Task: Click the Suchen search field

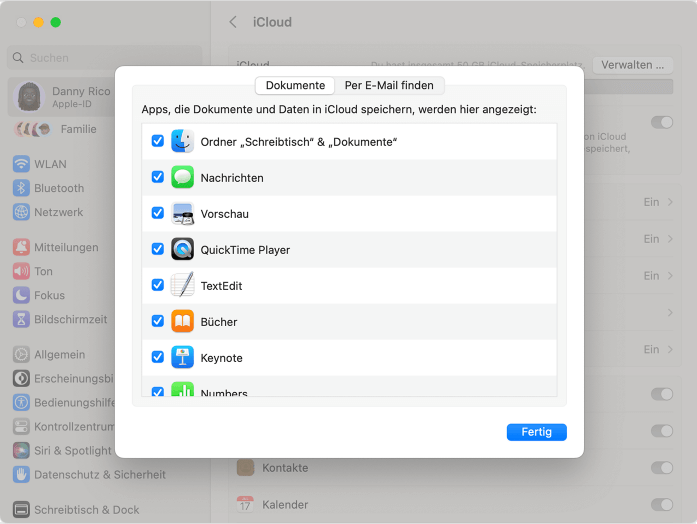Action: [105, 58]
